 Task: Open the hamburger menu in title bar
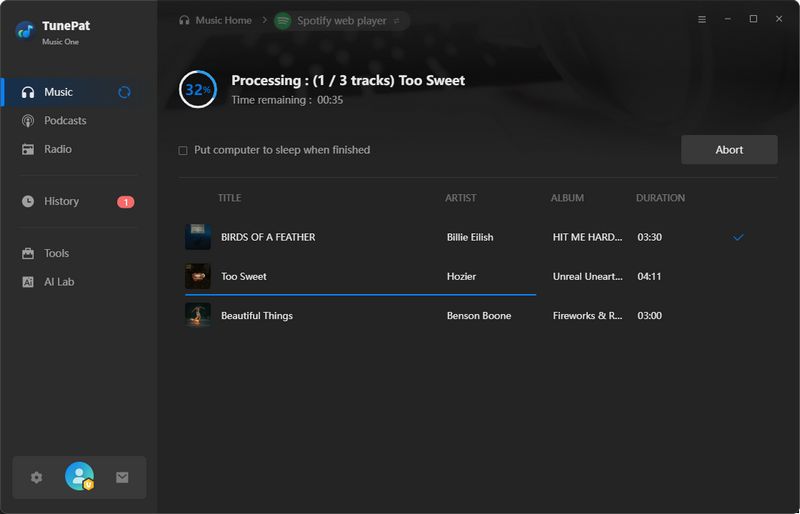point(701,19)
